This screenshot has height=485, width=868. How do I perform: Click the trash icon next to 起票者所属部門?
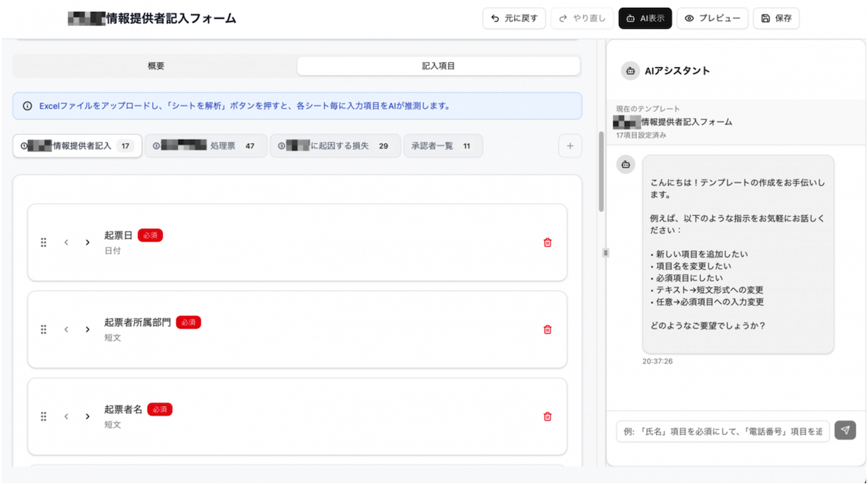tap(548, 329)
